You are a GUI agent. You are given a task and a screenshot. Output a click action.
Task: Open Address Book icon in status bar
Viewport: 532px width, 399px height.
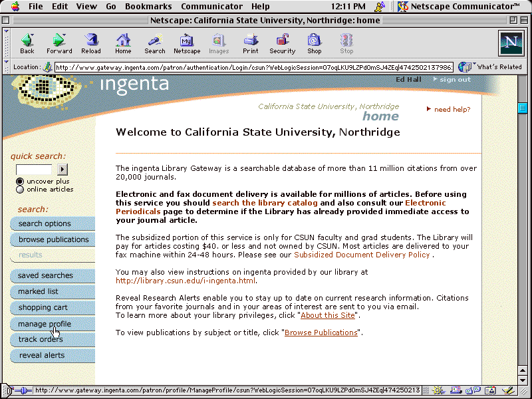coord(490,391)
